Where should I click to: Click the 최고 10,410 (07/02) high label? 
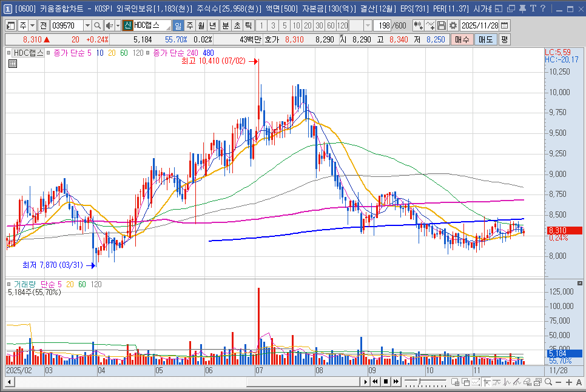point(213,61)
